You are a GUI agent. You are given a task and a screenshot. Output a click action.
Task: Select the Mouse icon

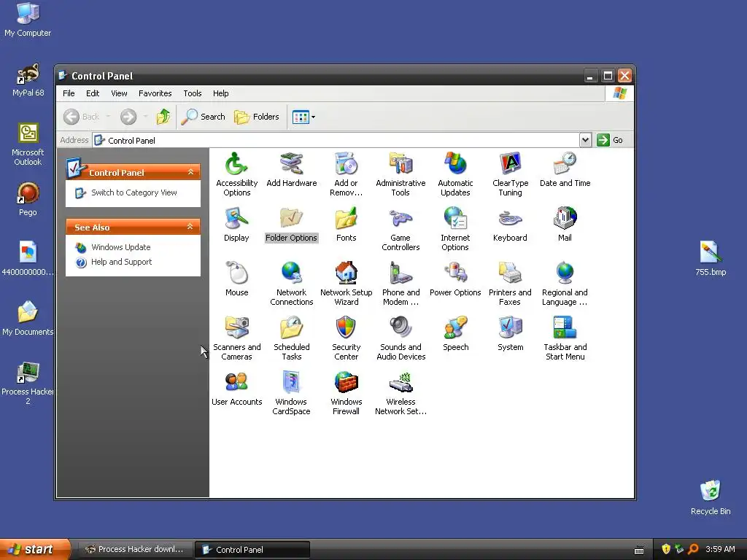coord(236,274)
